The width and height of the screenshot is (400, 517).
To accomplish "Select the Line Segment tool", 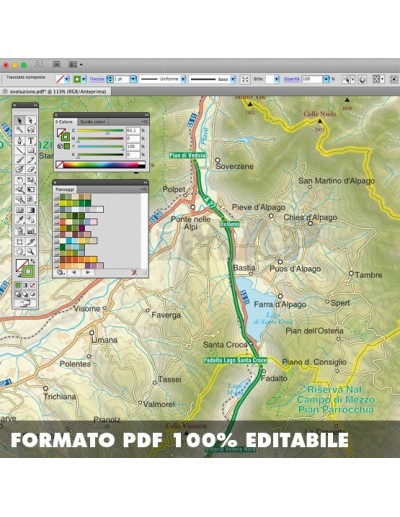I will [x=20, y=150].
